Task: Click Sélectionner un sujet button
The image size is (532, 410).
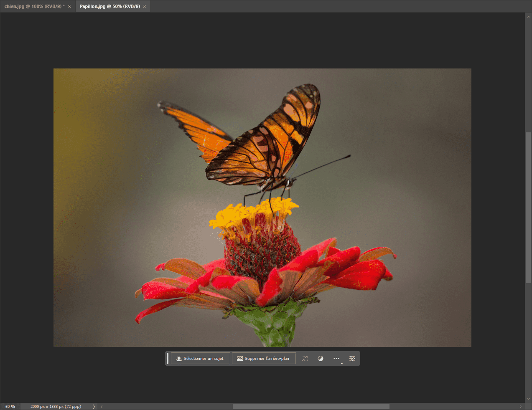Action: [200, 359]
